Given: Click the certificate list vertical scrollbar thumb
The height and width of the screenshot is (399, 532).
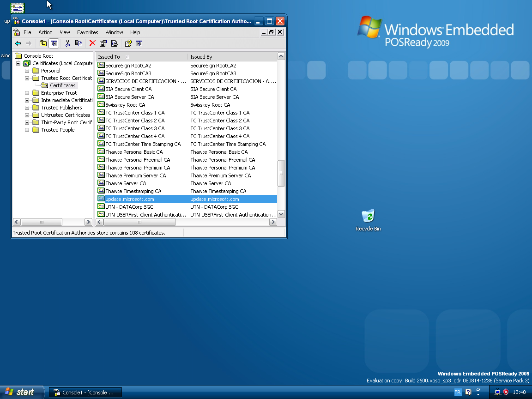Looking at the screenshot, I should point(281,173).
